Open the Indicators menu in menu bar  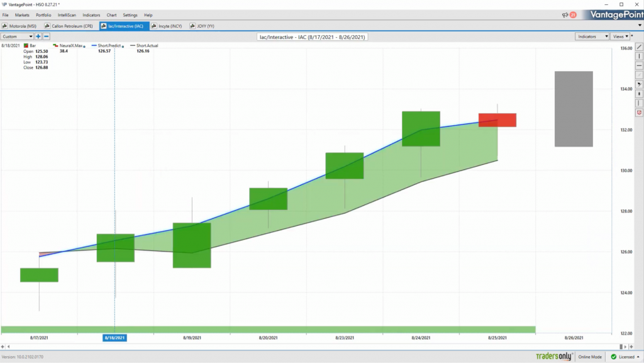pyautogui.click(x=91, y=15)
